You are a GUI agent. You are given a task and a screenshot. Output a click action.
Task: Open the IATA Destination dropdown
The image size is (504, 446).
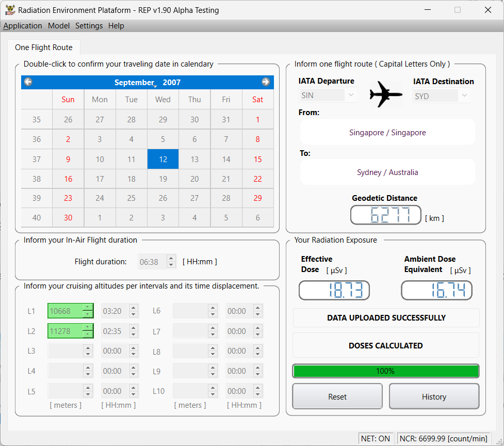click(x=464, y=96)
